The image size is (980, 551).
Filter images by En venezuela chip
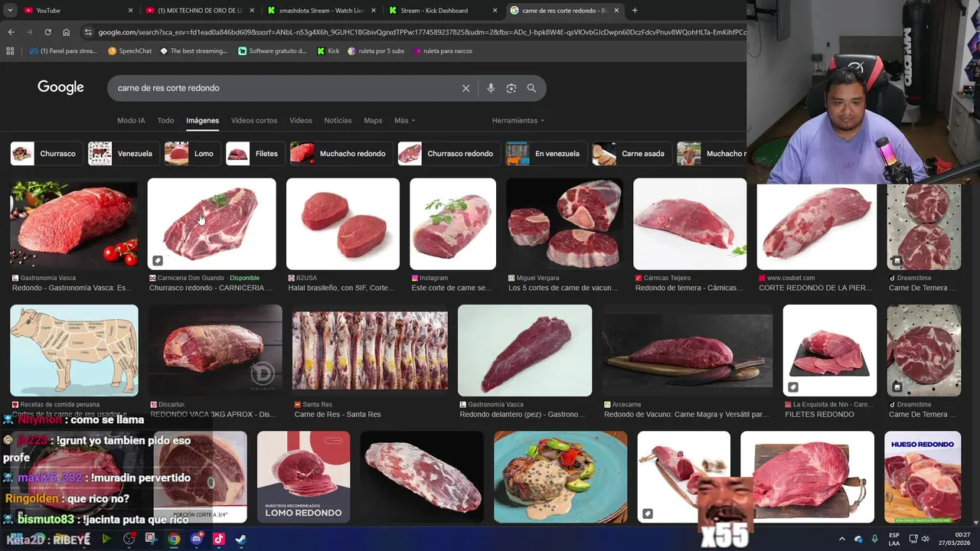pos(546,154)
